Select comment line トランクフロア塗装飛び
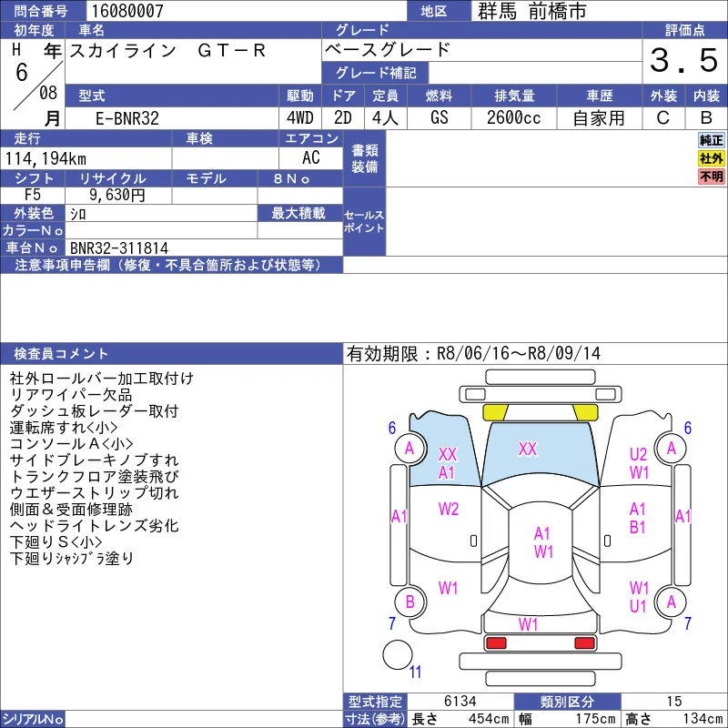 pyautogui.click(x=95, y=477)
